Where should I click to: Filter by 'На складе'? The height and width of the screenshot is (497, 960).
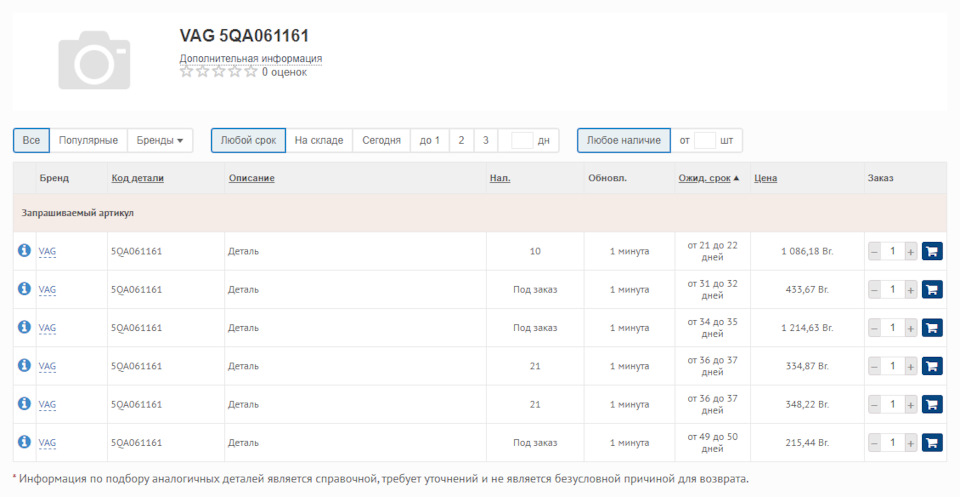319,140
